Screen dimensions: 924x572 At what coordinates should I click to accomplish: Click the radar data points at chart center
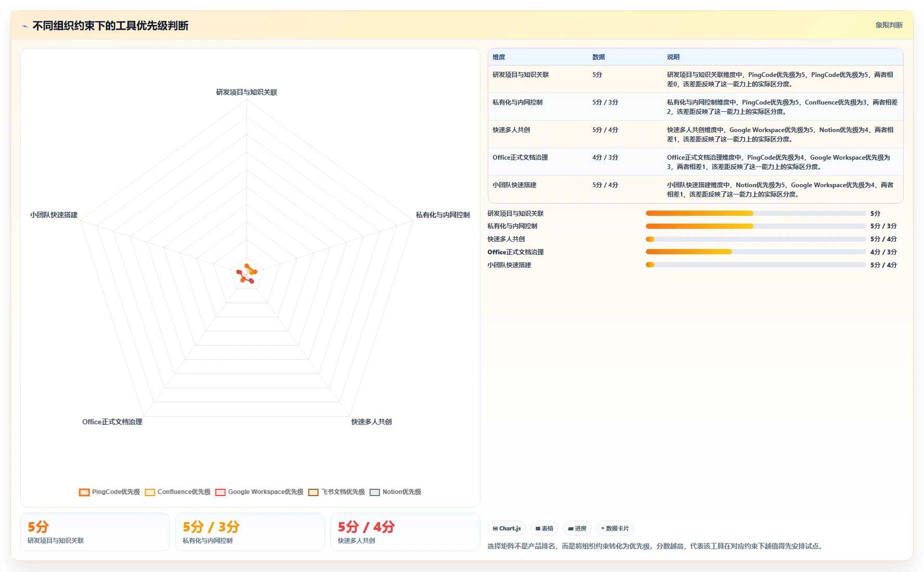tap(247, 274)
